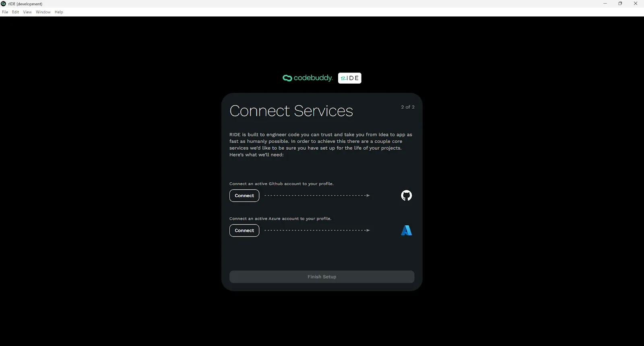Open the Help menu
Screen dimensions: 644x346
pos(59,12)
